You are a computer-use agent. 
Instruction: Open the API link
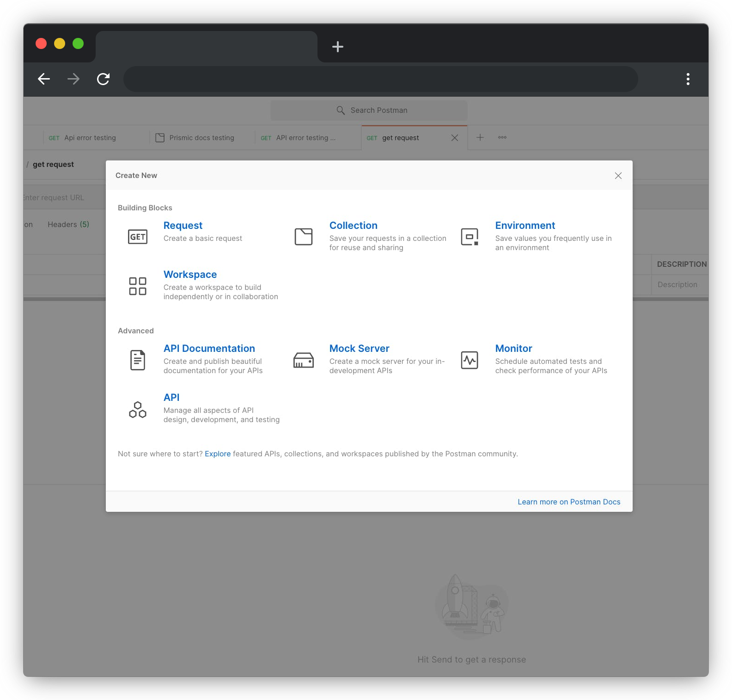pos(171,398)
